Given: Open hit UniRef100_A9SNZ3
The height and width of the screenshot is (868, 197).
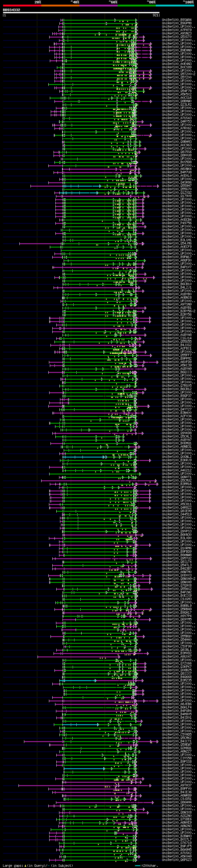Looking at the screenshot, I should pos(177,33).
